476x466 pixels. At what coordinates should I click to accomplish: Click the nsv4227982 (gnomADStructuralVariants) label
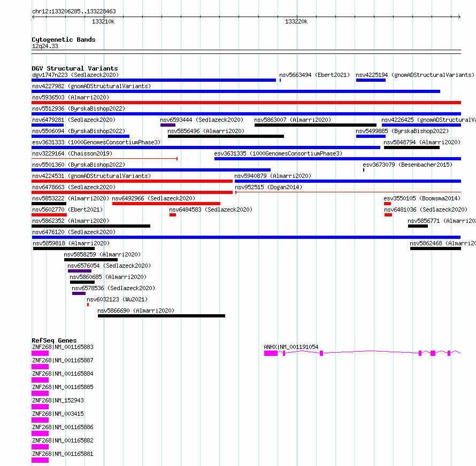(91, 86)
